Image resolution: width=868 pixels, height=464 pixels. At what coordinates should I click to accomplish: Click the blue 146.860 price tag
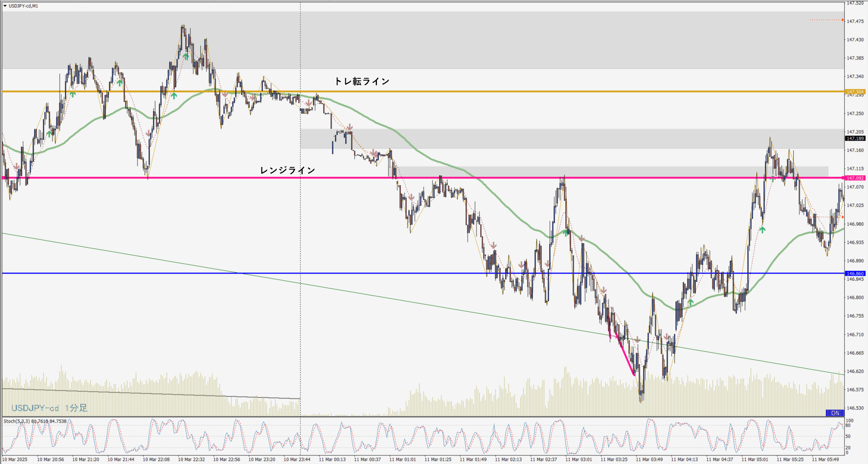(855, 274)
